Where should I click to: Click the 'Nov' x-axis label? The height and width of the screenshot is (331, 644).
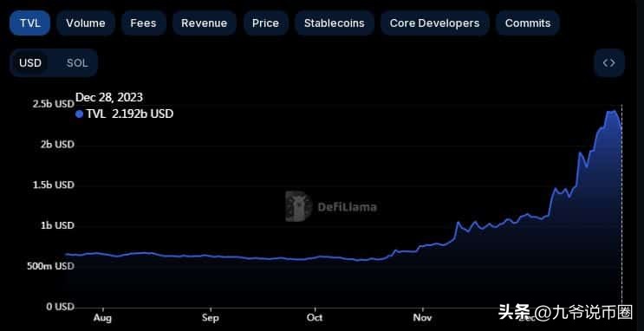(423, 318)
